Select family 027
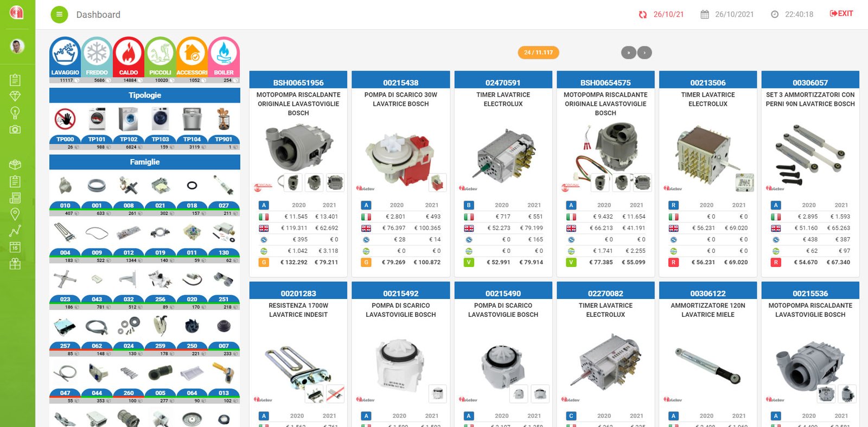Viewport: 868px width, 427px height. coord(224,194)
